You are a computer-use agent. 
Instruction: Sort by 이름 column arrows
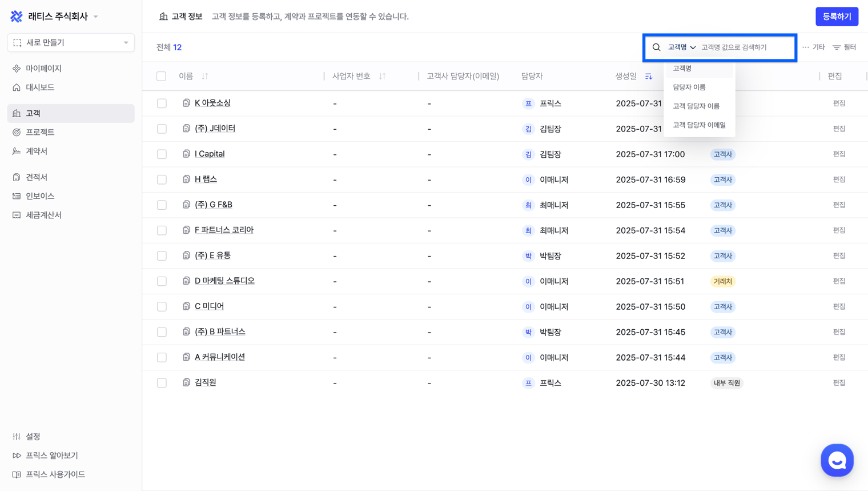coord(205,76)
